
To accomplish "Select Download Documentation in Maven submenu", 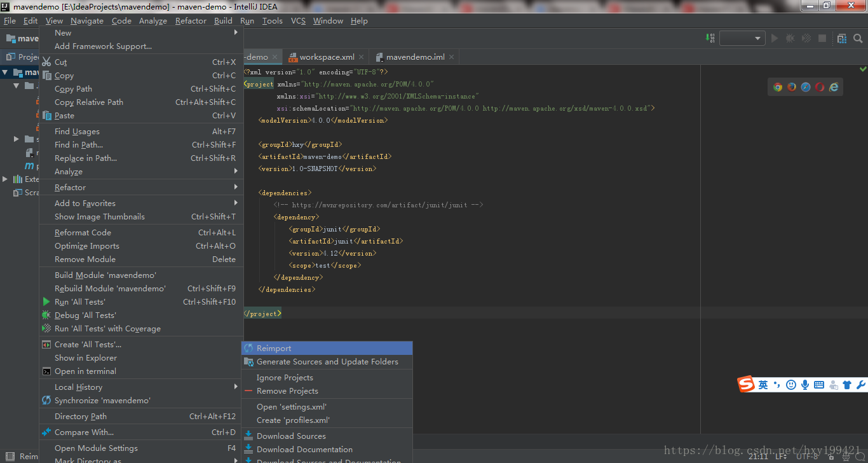I will pos(327,450).
